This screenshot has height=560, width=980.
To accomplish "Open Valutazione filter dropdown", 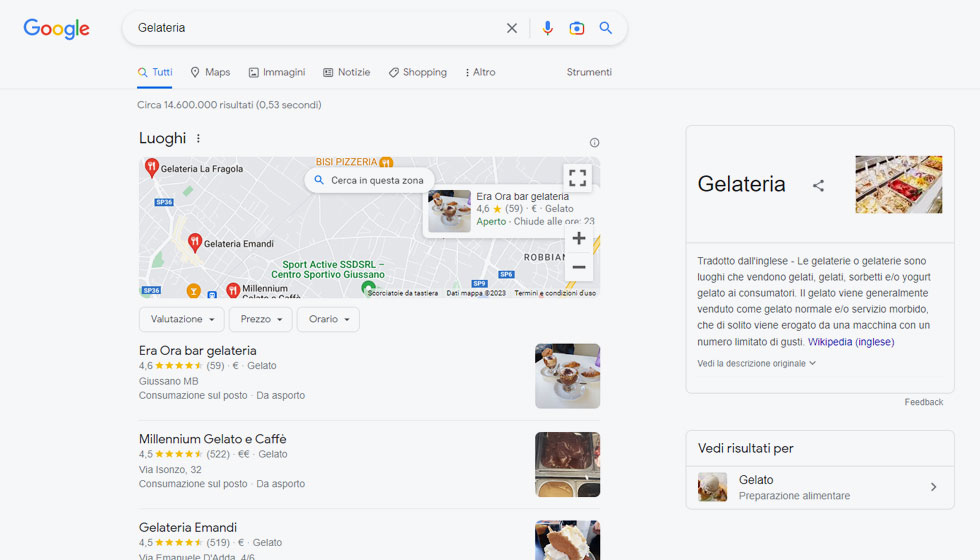I will click(x=181, y=319).
